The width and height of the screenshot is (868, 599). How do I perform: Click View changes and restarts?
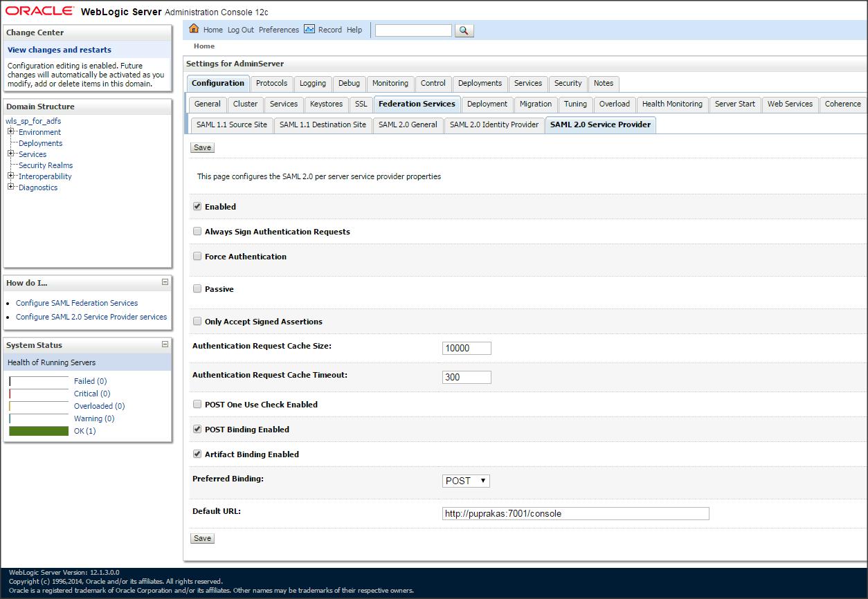[60, 50]
